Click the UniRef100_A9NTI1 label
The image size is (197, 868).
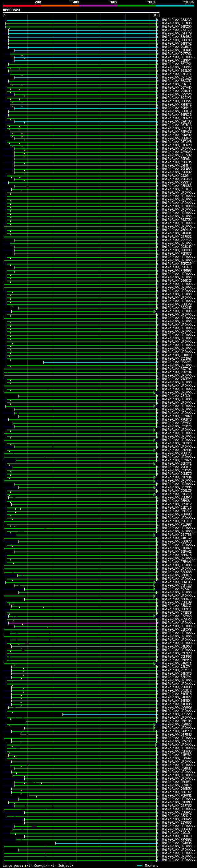177,84
